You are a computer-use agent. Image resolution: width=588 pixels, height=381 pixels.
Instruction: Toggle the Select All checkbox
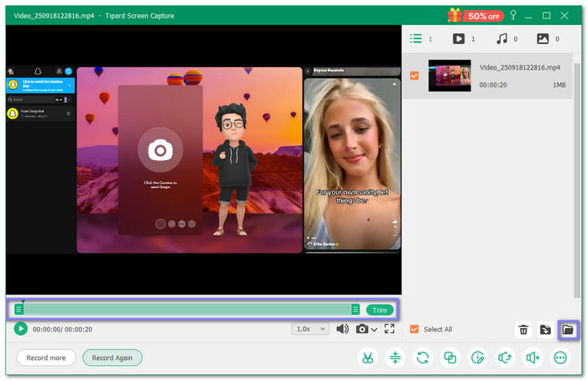coord(414,329)
